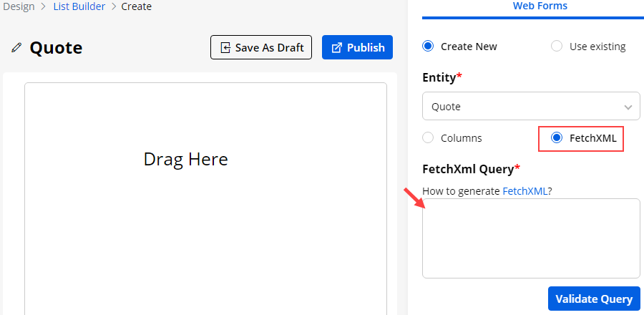Open the FetchXML help link
The image size is (644, 315).
tap(525, 191)
